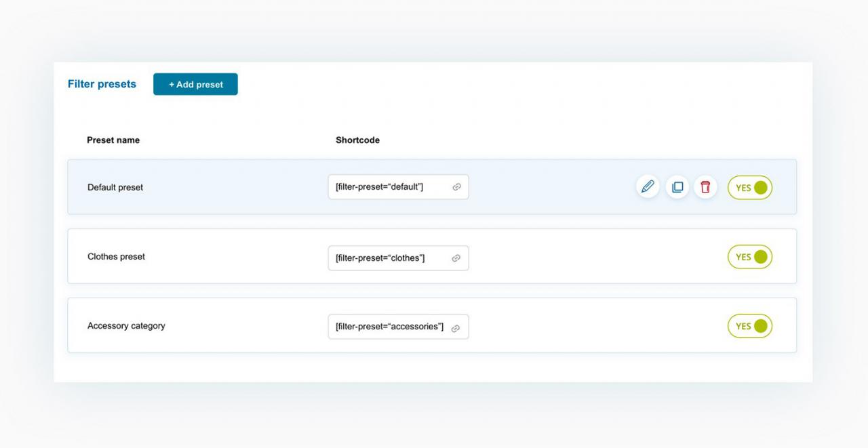This screenshot has width=868, height=448.
Task: Select the Preset name column header
Action: [113, 140]
